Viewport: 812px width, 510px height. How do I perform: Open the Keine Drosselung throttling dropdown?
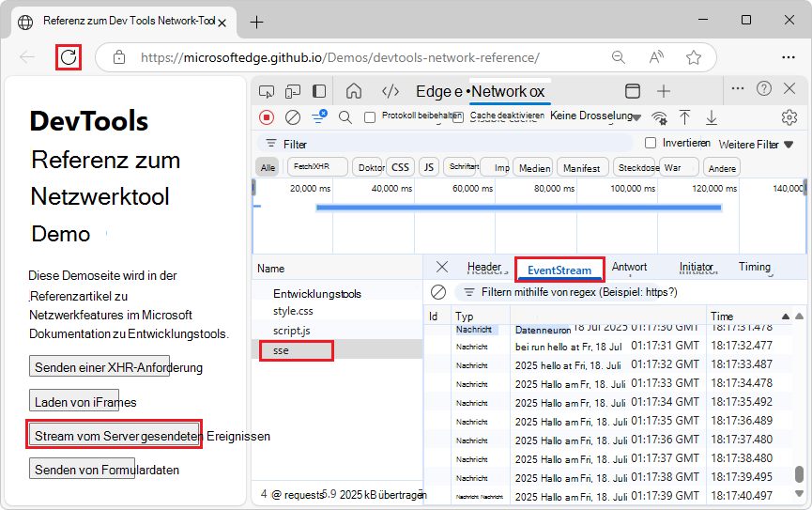pyautogui.click(x=595, y=116)
